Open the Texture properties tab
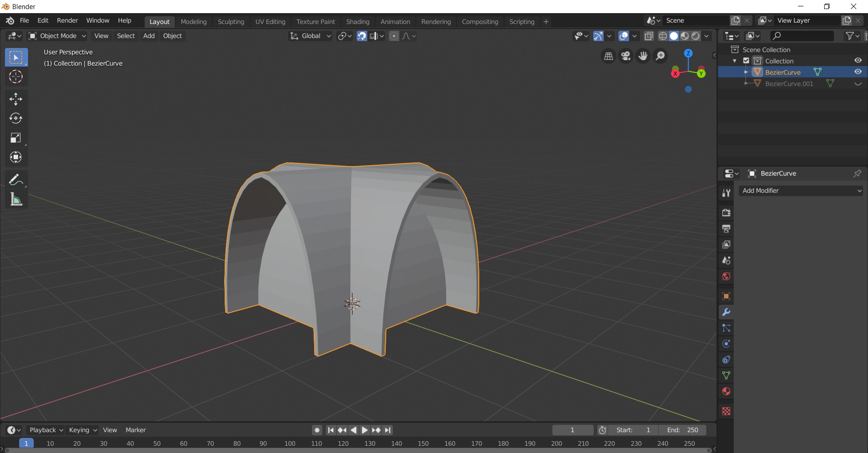Screen dimensions: 868x453 [726, 411]
